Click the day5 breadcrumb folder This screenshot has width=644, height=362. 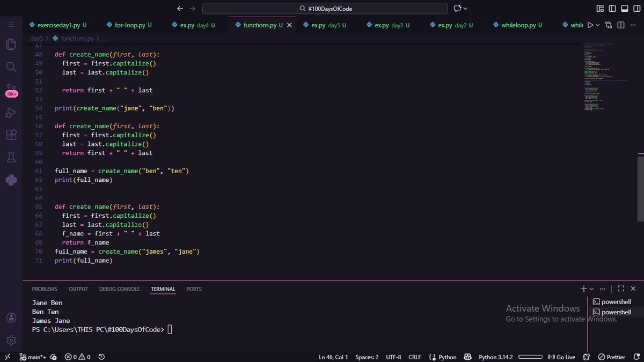coord(36,39)
